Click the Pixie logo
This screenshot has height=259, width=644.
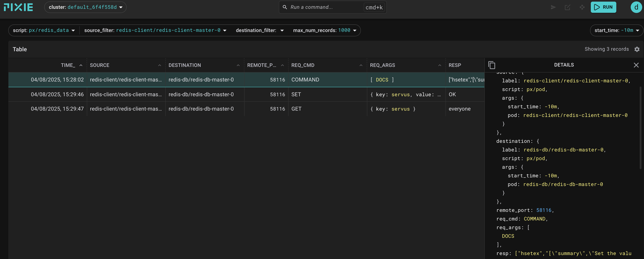coord(18,7)
